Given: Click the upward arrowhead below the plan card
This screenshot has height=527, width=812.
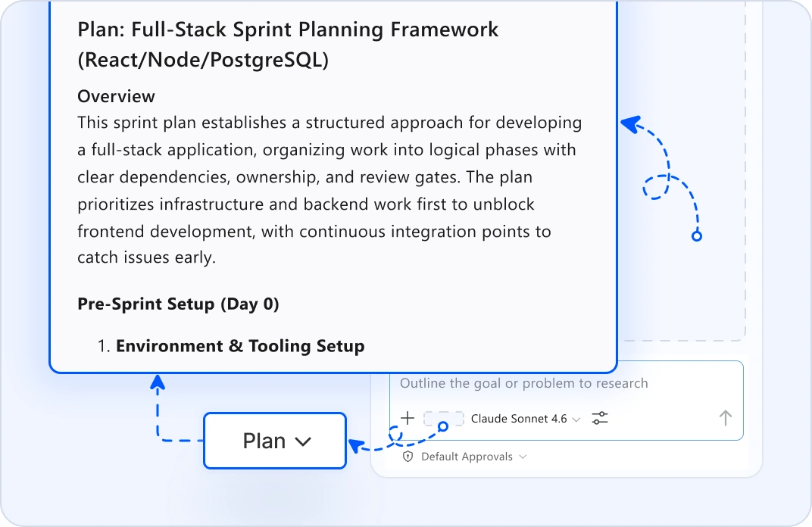Looking at the screenshot, I should [158, 382].
